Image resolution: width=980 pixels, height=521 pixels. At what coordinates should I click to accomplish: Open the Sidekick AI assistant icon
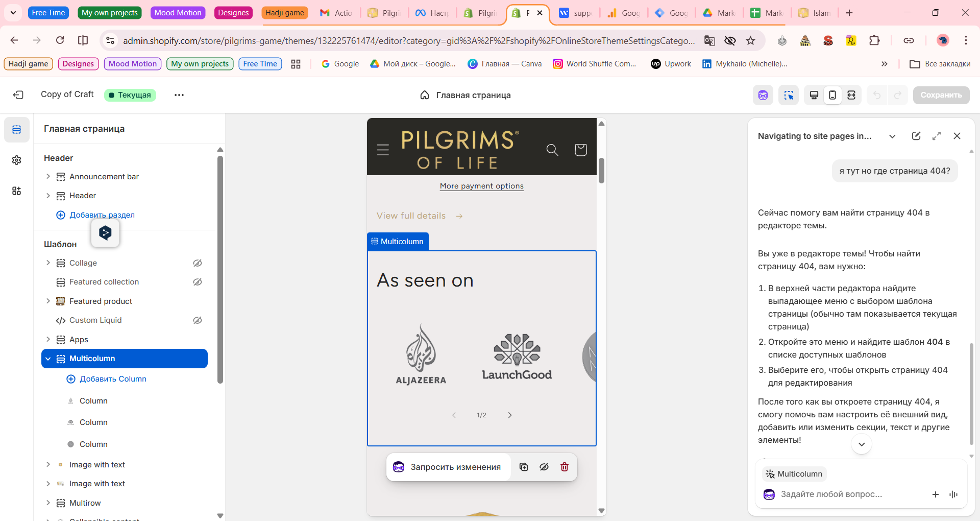(x=763, y=95)
